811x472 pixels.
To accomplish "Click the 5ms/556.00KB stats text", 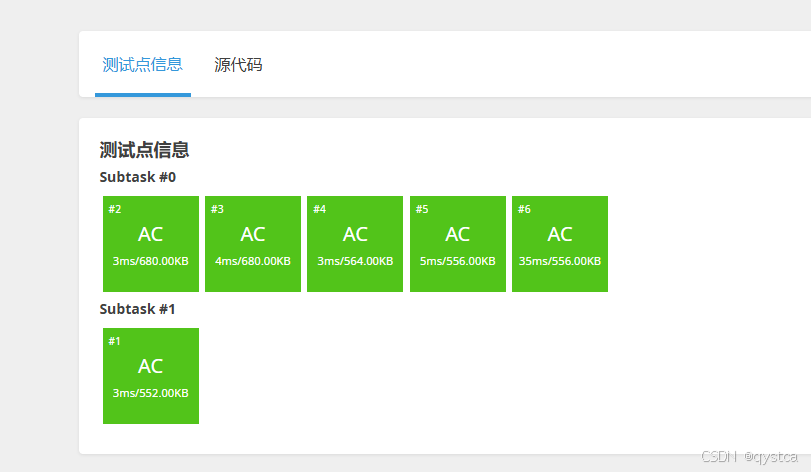I will (458, 261).
